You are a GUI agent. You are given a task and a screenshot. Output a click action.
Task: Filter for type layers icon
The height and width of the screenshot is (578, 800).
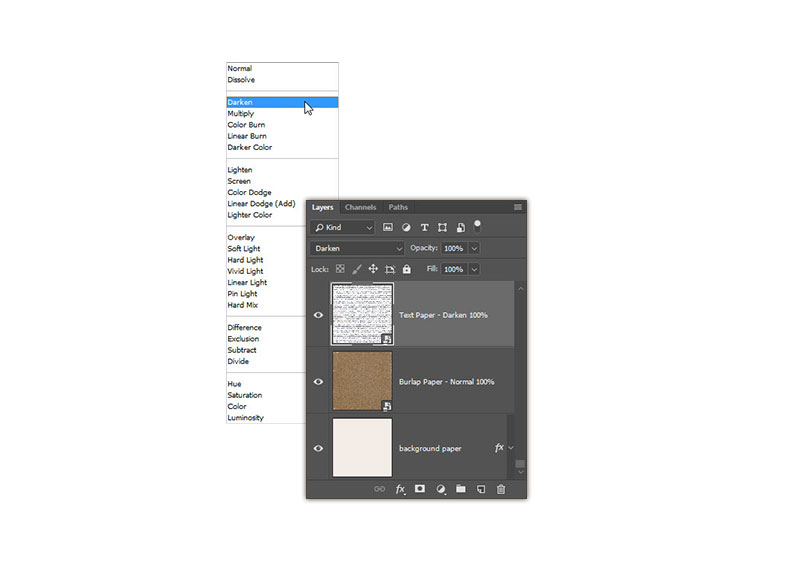click(424, 228)
